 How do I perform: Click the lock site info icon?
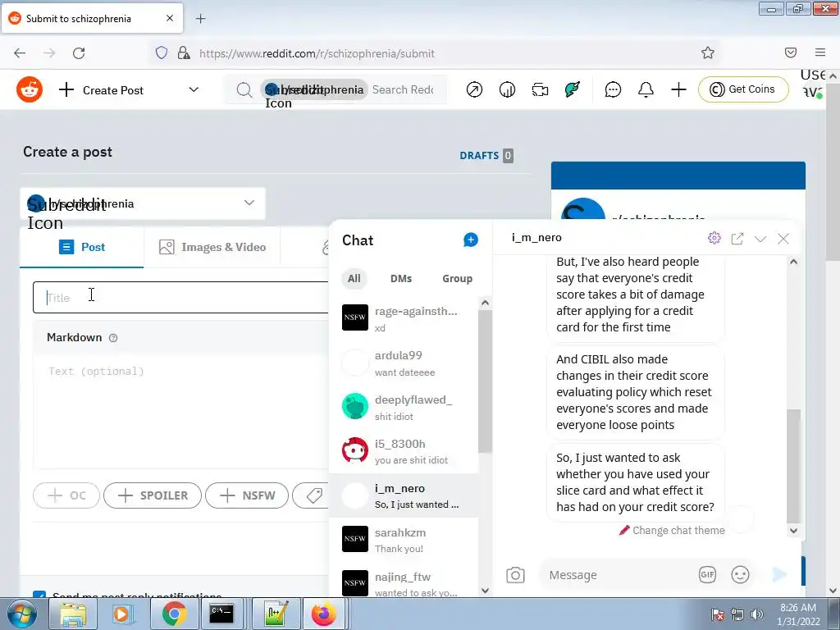click(x=184, y=52)
